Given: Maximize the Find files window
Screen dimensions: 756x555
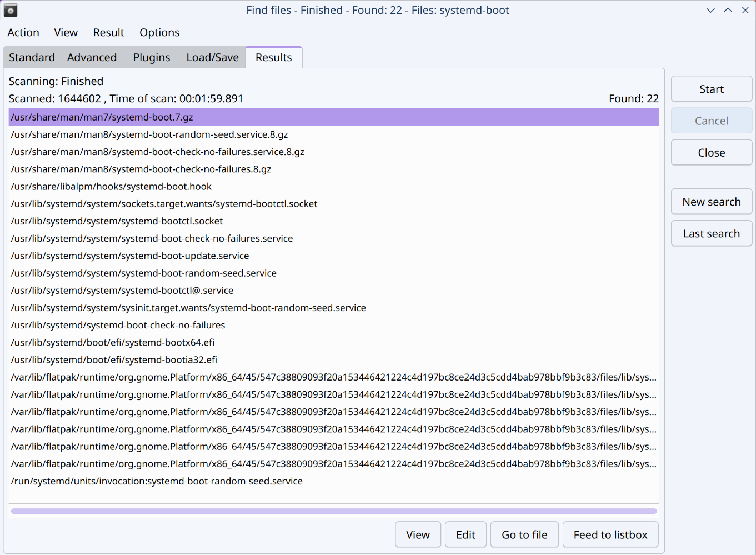Looking at the screenshot, I should [x=728, y=10].
